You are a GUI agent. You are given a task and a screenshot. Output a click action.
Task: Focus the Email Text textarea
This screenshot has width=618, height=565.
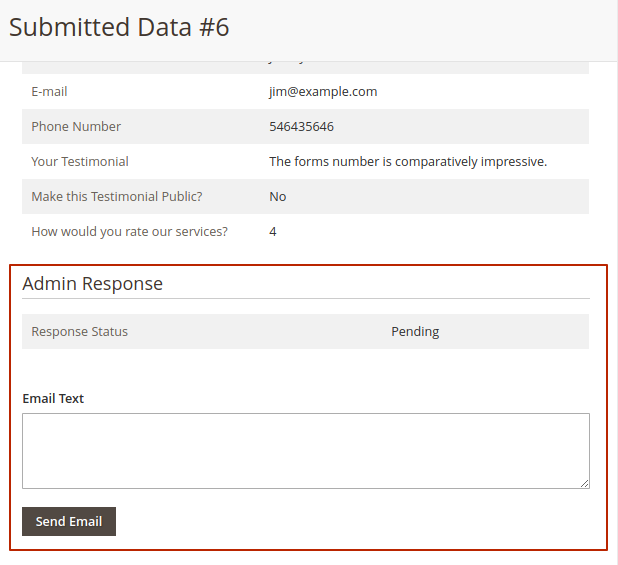[x=305, y=450]
